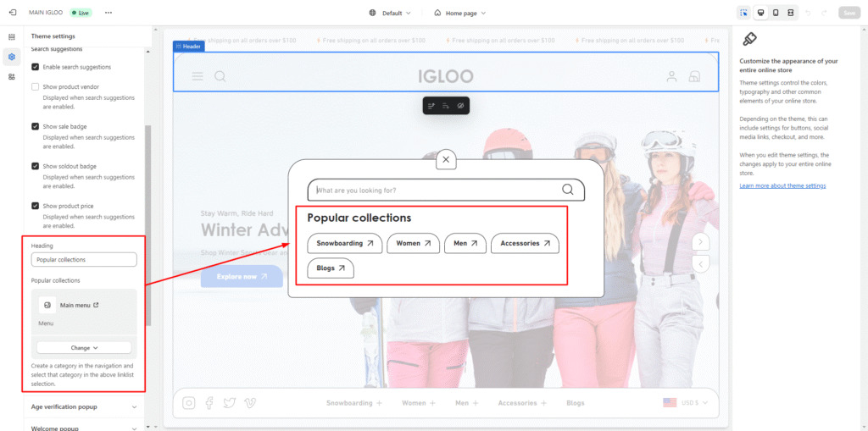Open the App embeds sidebar icon
Viewport: 868px width, 431px height.
click(12, 77)
